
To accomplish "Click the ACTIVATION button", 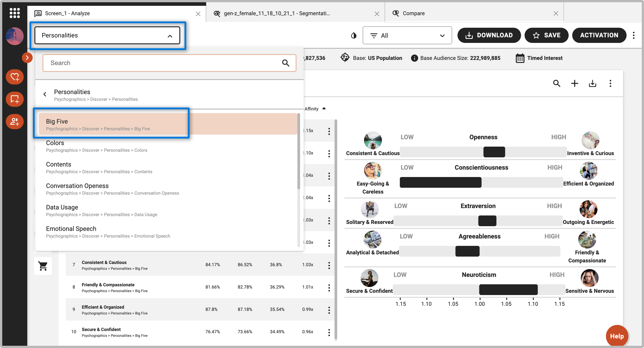I will [599, 35].
